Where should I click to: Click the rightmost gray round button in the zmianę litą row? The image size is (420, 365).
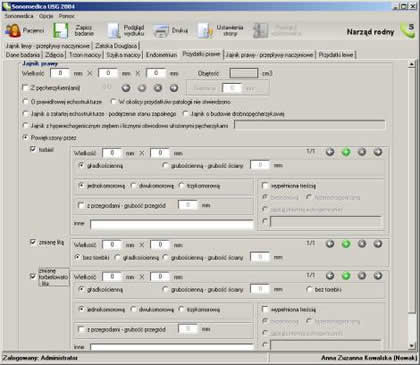click(378, 244)
